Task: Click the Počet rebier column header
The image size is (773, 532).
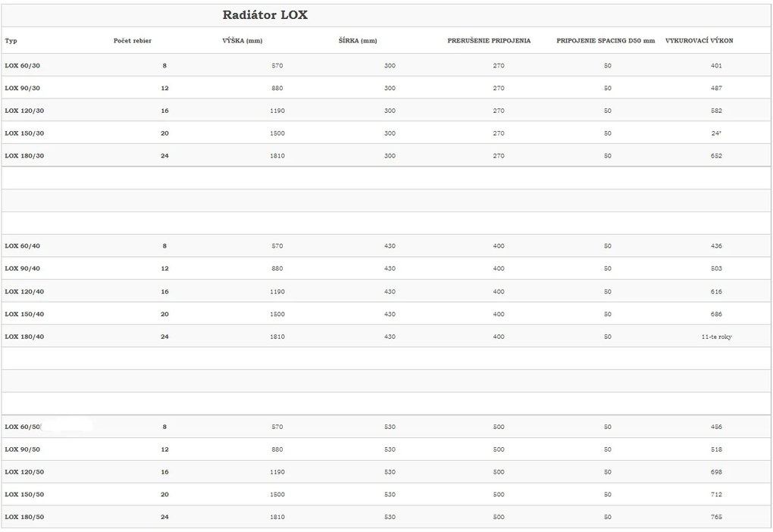Action: [132, 40]
